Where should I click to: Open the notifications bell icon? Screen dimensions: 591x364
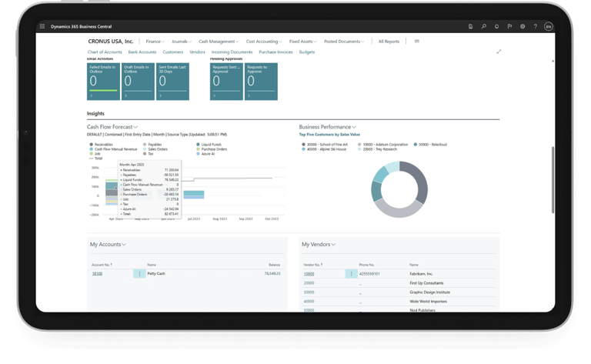coord(496,26)
